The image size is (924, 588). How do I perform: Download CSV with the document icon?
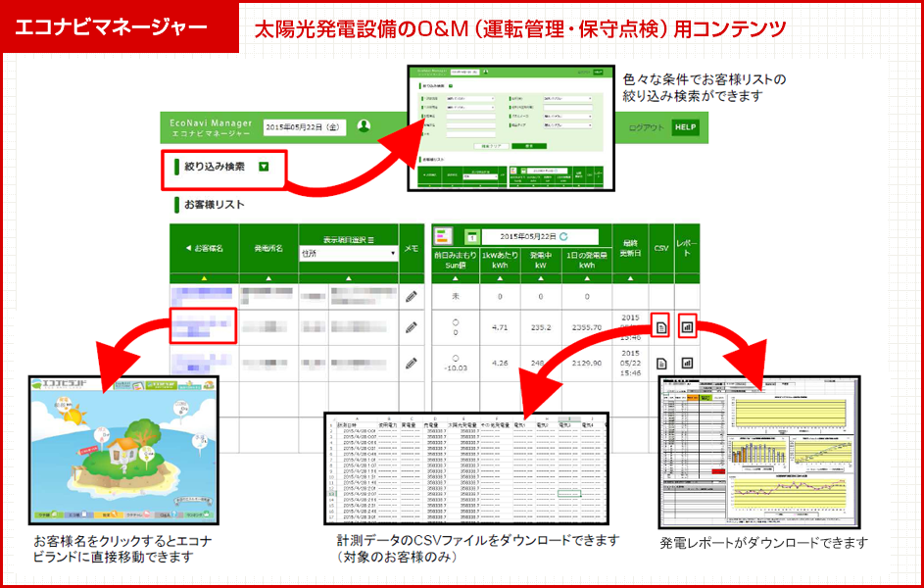tap(661, 324)
